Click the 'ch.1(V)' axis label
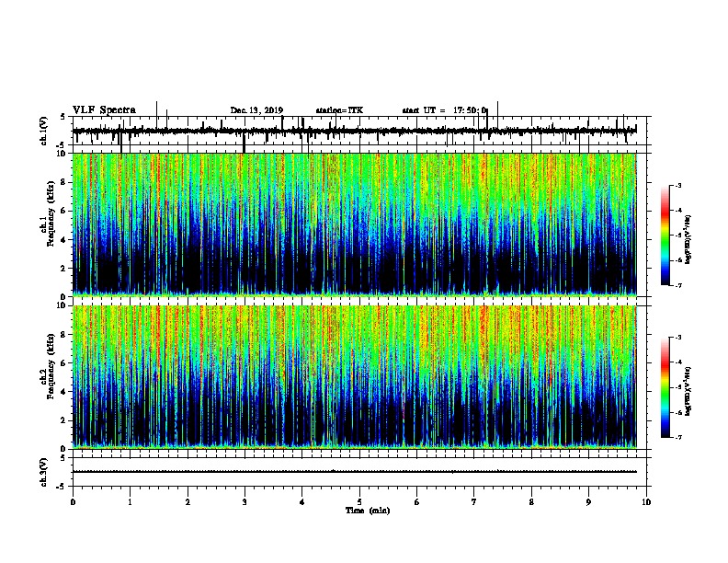 [x=44, y=131]
